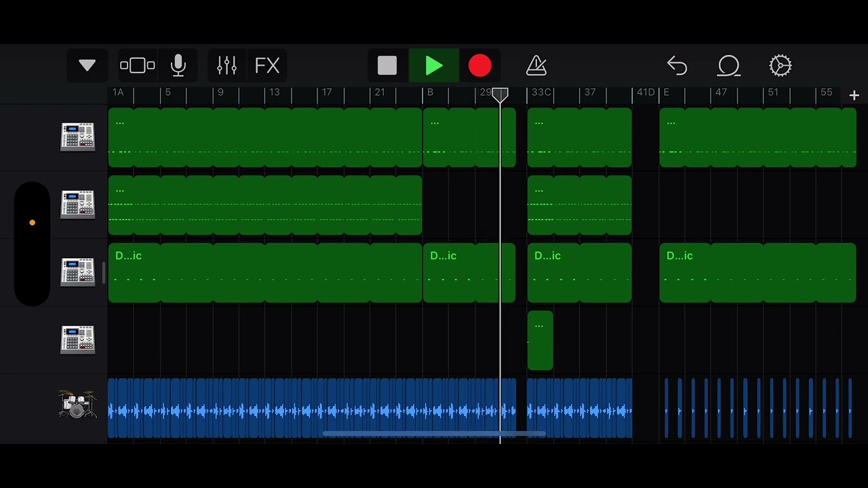Select the drummer region in section E
The width and height of the screenshot is (868, 488).
[x=757, y=408]
